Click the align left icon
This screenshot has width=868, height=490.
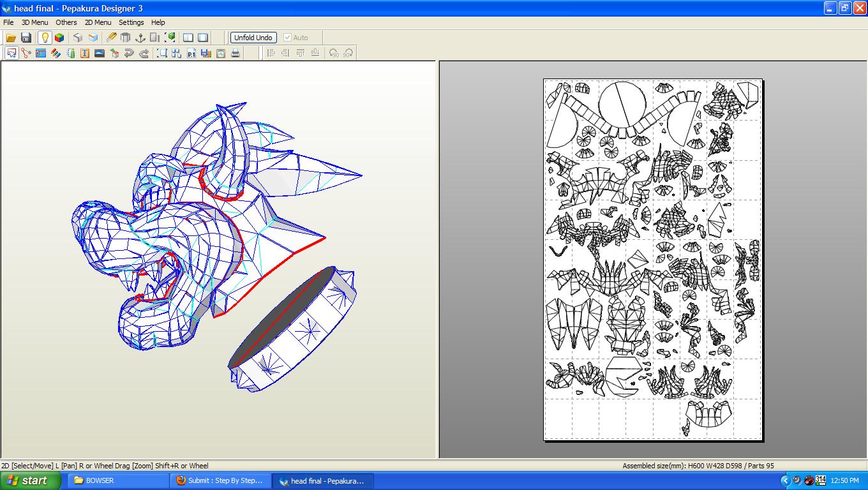tap(271, 53)
